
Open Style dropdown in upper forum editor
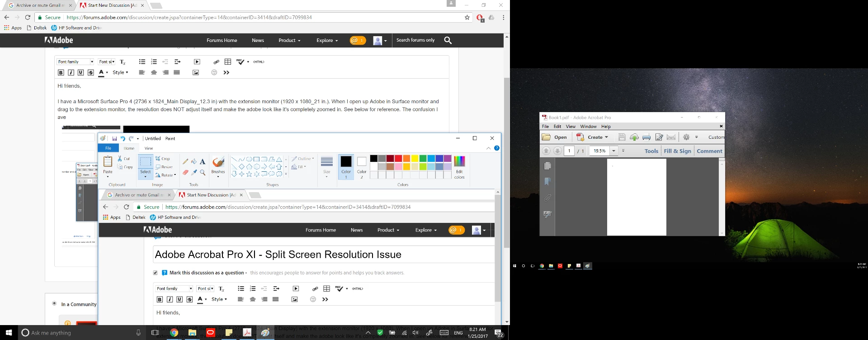pos(120,72)
